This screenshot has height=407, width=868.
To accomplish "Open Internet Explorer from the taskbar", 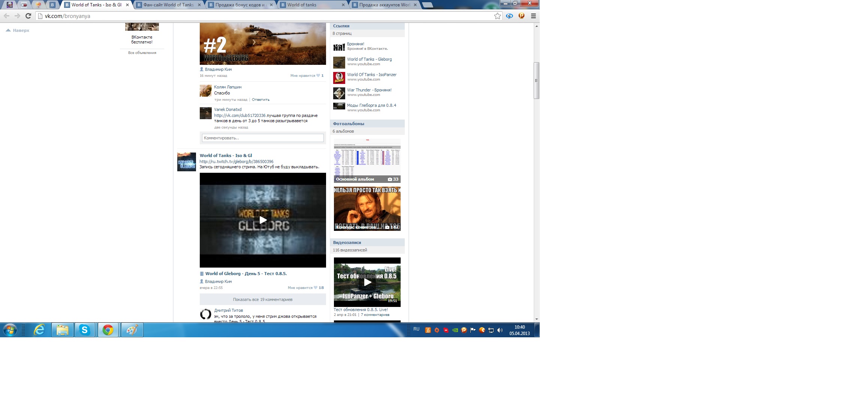I will (39, 330).
